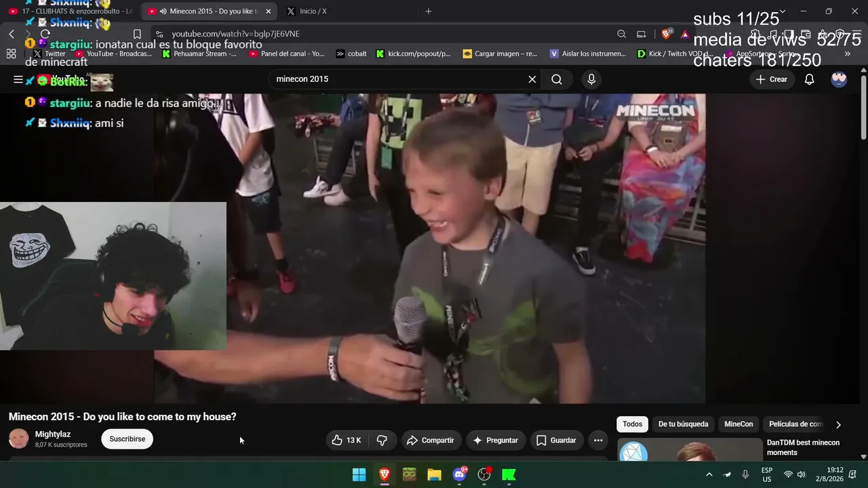Image resolution: width=868 pixels, height=488 pixels.
Task: Go back in browser history
Action: coord(12,34)
